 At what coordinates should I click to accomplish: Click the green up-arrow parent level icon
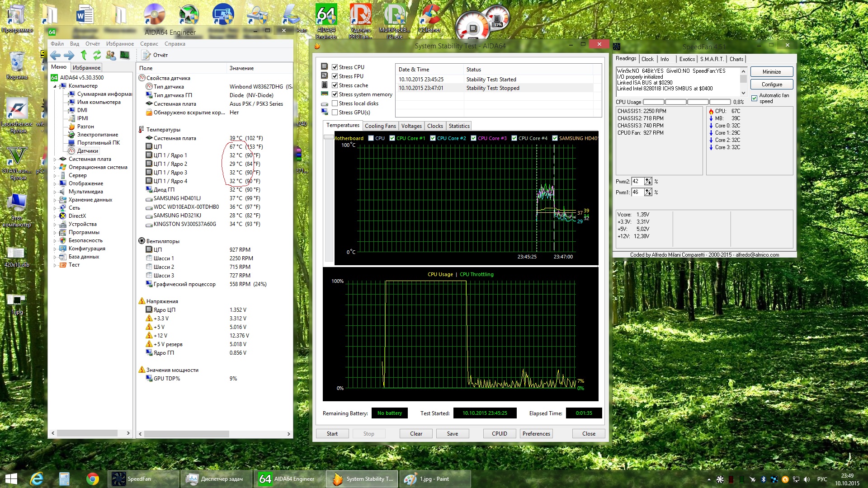[x=84, y=55]
